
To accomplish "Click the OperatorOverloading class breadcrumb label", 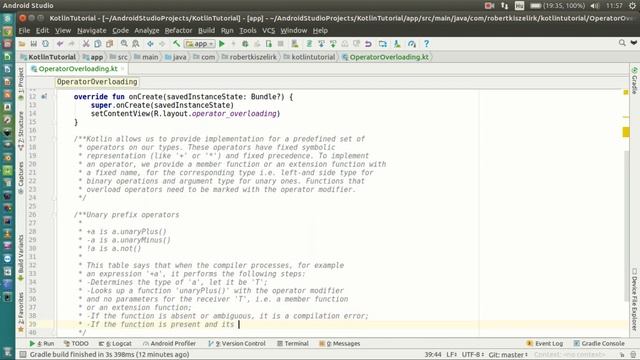I will [97, 82].
